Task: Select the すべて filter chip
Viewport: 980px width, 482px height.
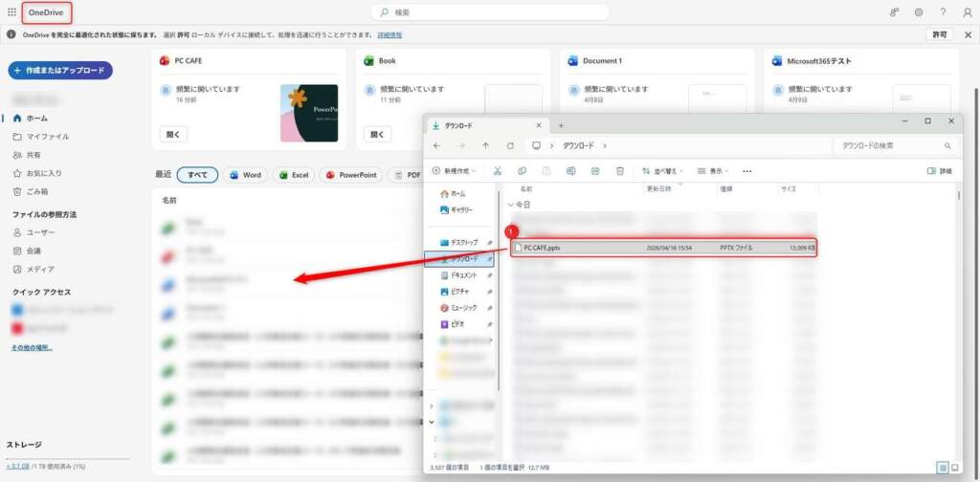Action: [197, 175]
